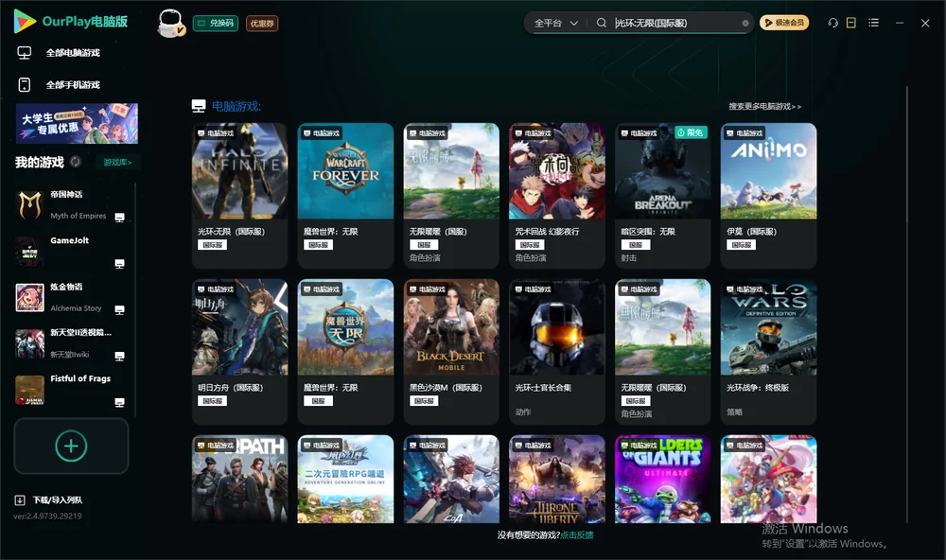Focus the game search input field
Screen dimensions: 946x560
[x=675, y=24]
